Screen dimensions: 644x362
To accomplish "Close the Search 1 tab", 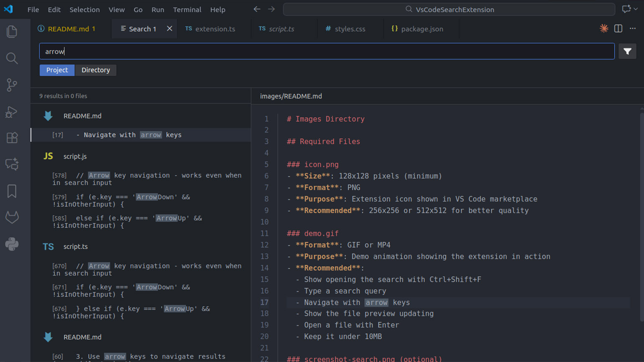I will (169, 28).
